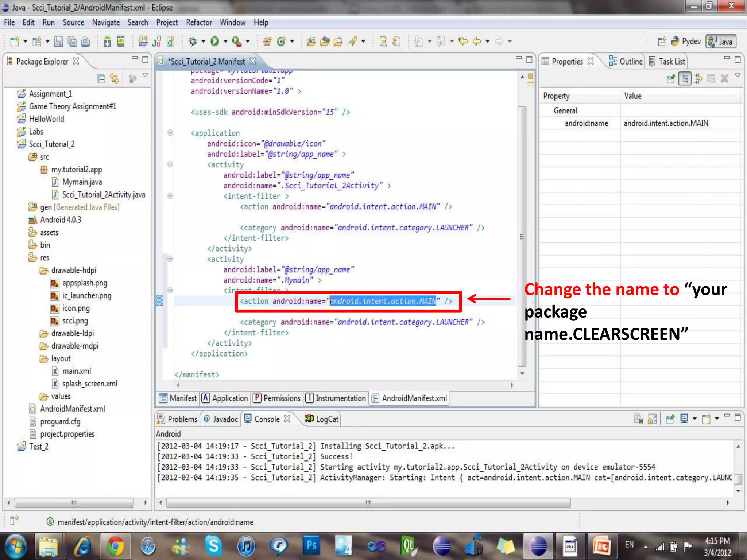Click the clock in system tray
Viewport: 747px width, 560px height.
717,547
